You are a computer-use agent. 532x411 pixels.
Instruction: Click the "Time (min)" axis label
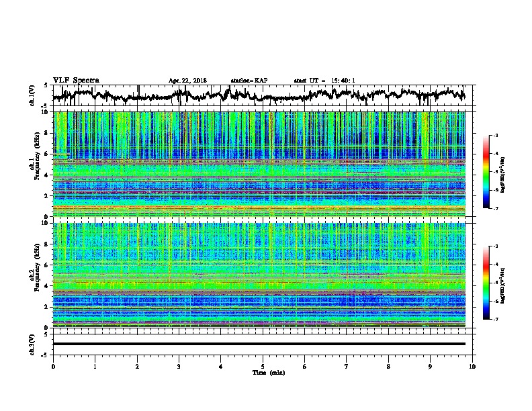[269, 373]
